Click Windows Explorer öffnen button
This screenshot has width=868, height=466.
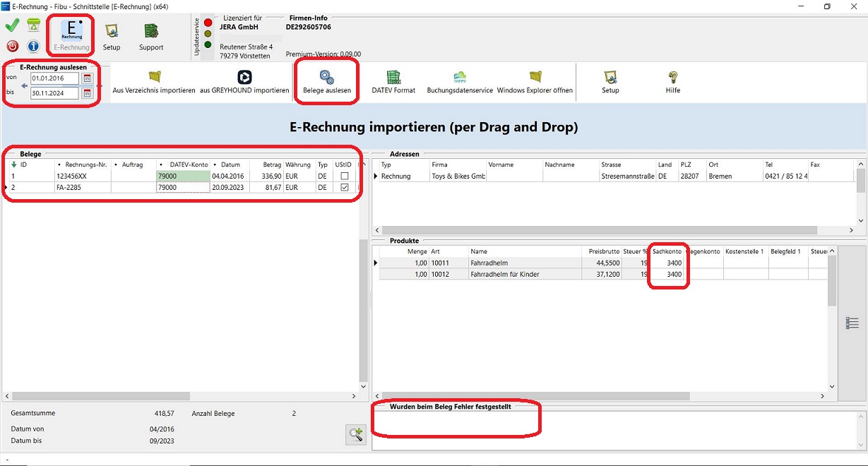point(535,82)
